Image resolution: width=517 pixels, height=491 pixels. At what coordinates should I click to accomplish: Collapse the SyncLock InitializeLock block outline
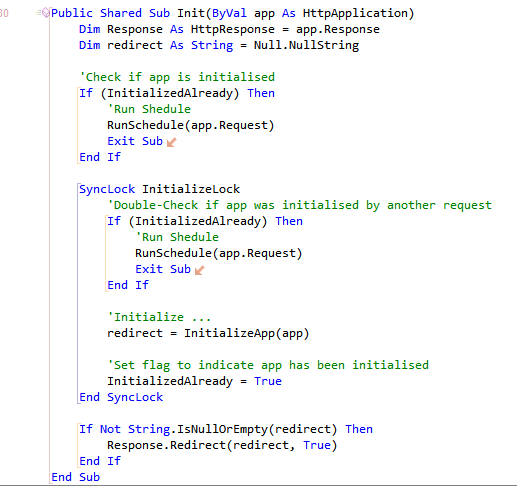click(x=78, y=293)
